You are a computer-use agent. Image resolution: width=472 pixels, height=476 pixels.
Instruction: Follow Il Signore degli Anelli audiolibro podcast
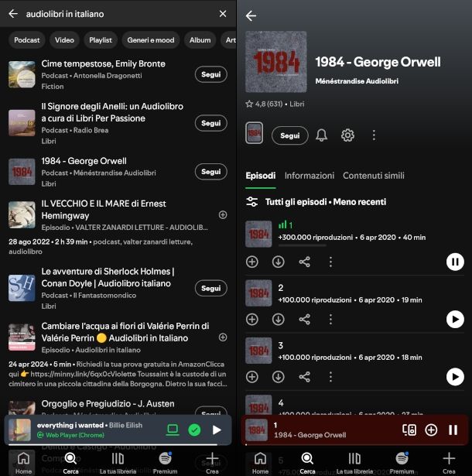211,123
